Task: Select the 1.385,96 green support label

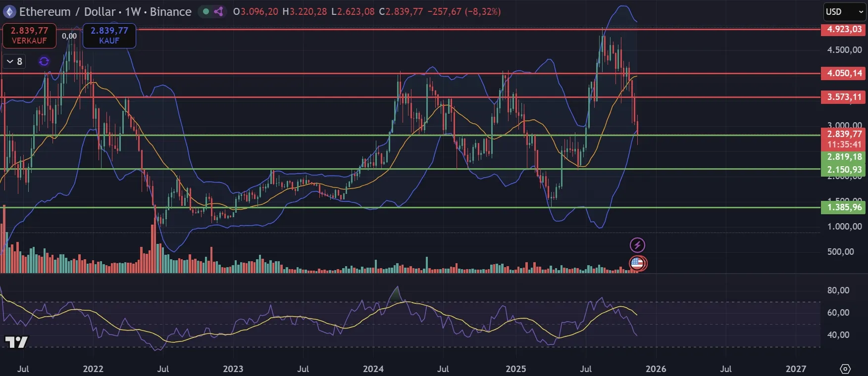Action: pos(844,207)
